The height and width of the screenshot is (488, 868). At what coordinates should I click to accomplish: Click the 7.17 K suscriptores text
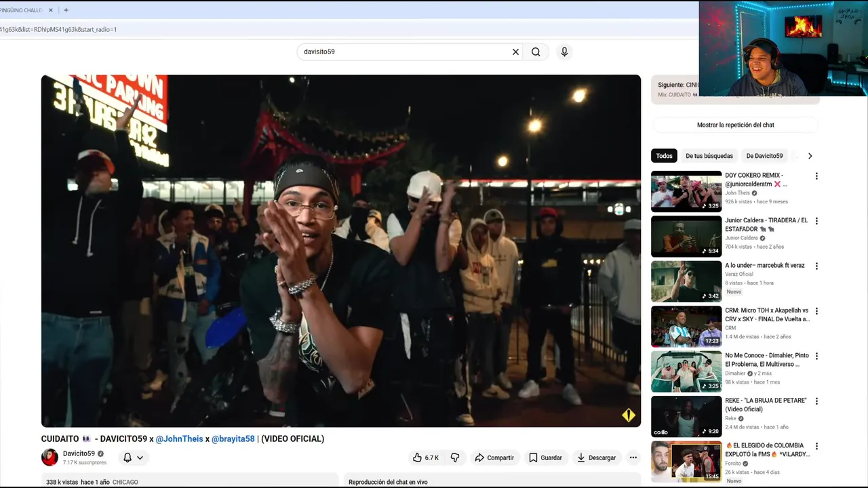(85, 463)
